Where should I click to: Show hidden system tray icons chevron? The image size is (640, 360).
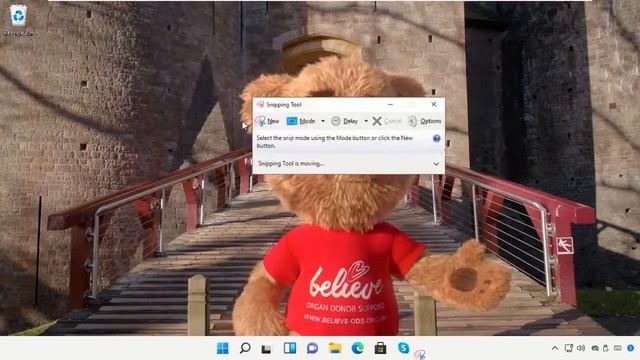(x=555, y=348)
